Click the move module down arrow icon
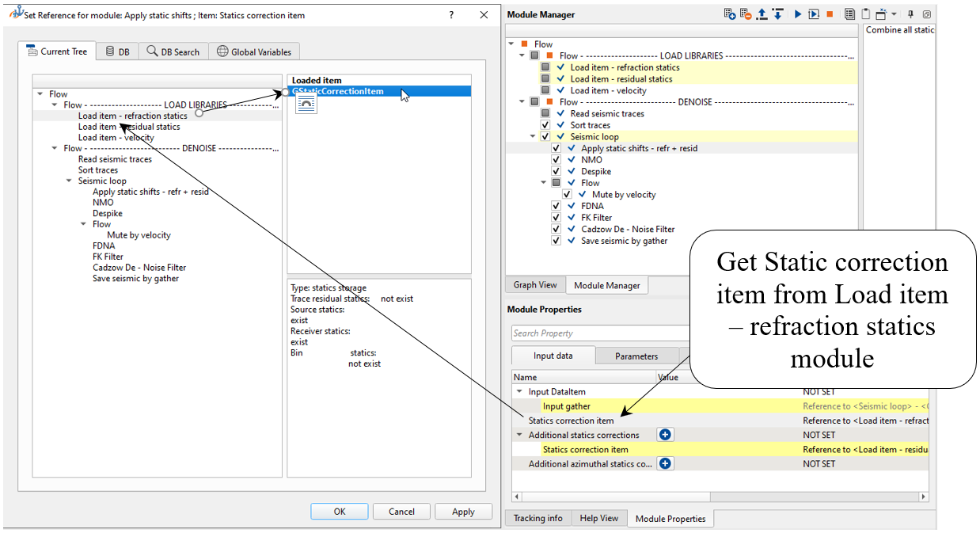Viewport: 980px width, 533px height. pyautogui.click(x=778, y=14)
